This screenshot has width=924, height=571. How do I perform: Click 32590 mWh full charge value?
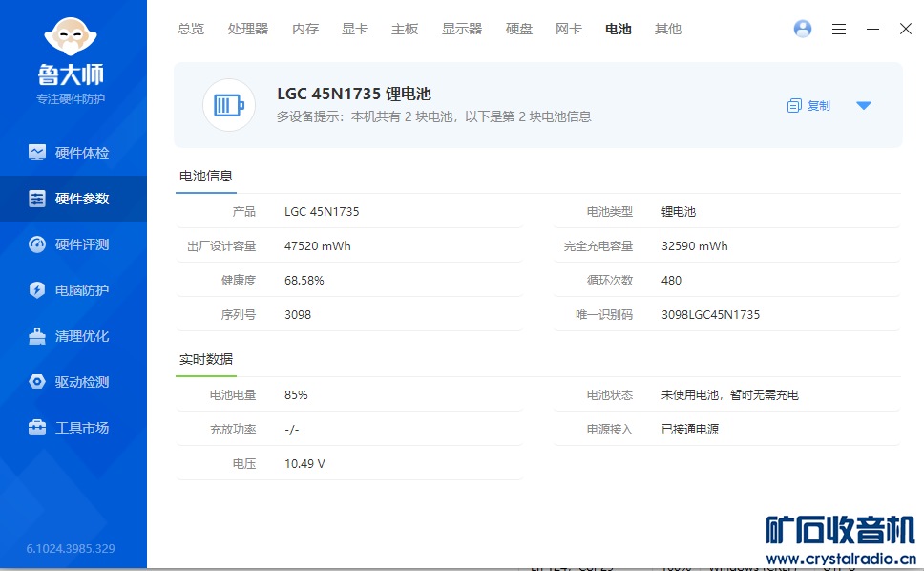point(694,245)
